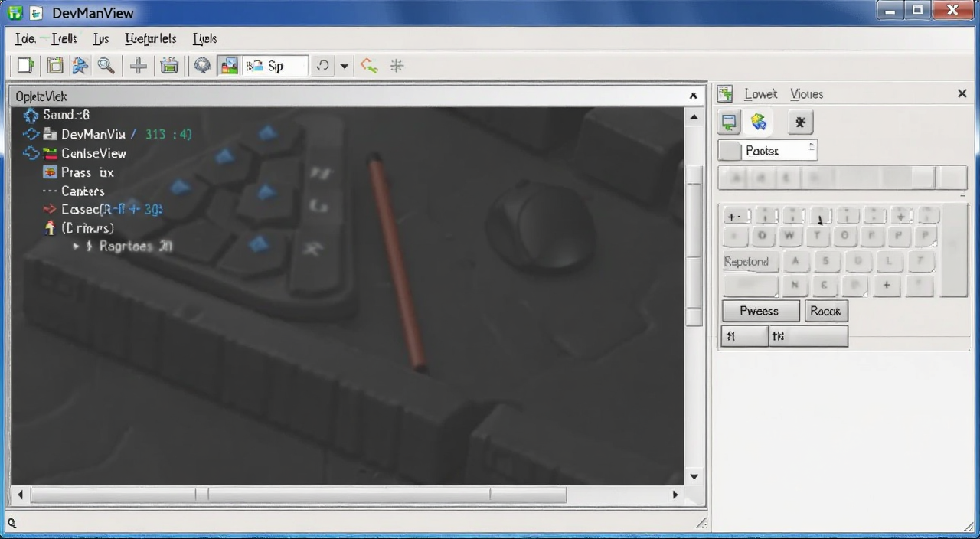Close the right side panel
Image resolution: width=980 pixels, height=539 pixels.
click(962, 93)
